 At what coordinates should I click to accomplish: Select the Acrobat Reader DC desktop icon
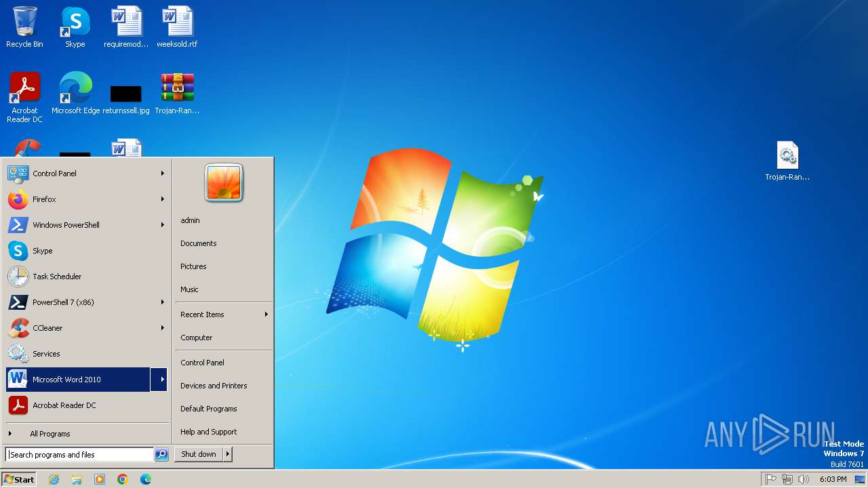pyautogui.click(x=24, y=98)
